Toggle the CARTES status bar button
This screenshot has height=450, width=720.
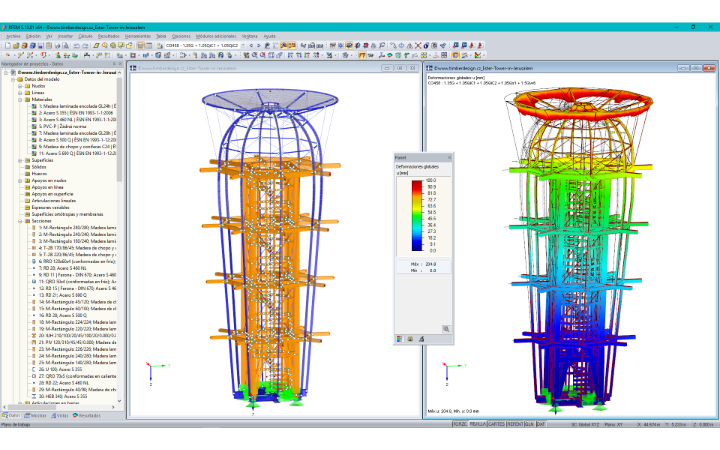[496, 424]
